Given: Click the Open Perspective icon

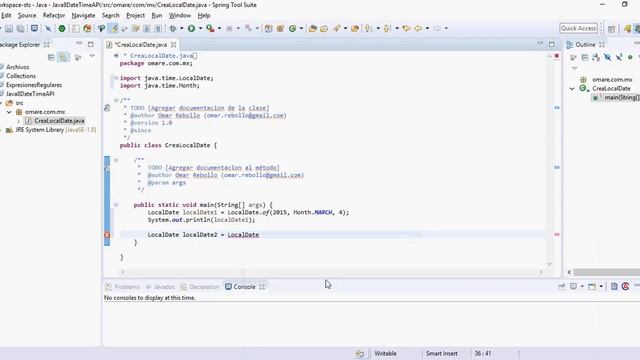Looking at the screenshot, I should pyautogui.click(x=611, y=29).
